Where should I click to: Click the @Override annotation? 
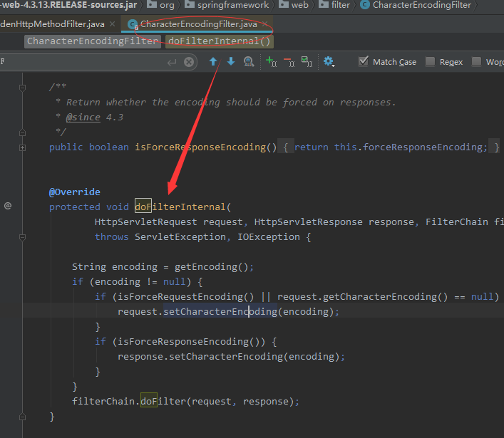point(75,192)
